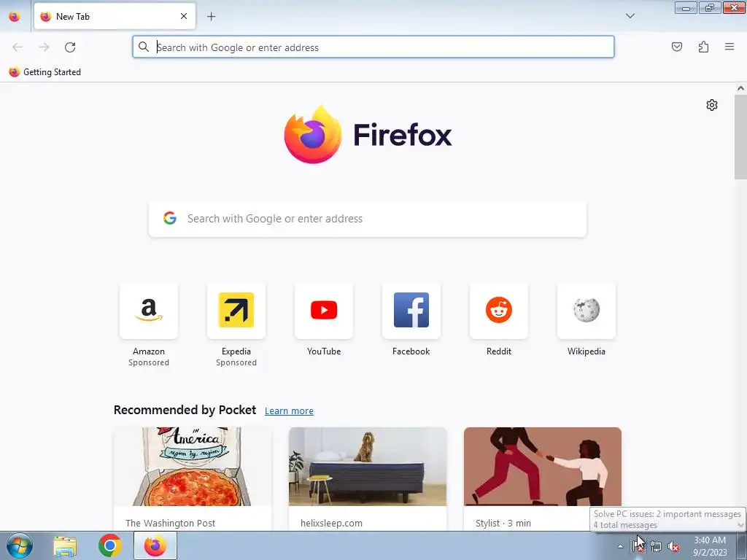Save page to Pocket icon
This screenshot has width=747, height=560.
pos(676,47)
